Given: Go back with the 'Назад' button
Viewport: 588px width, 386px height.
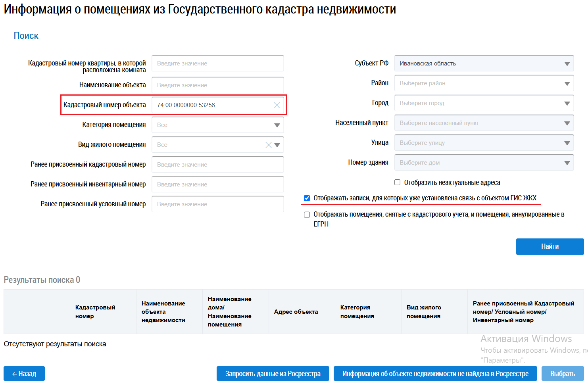Looking at the screenshot, I should pos(24,374).
